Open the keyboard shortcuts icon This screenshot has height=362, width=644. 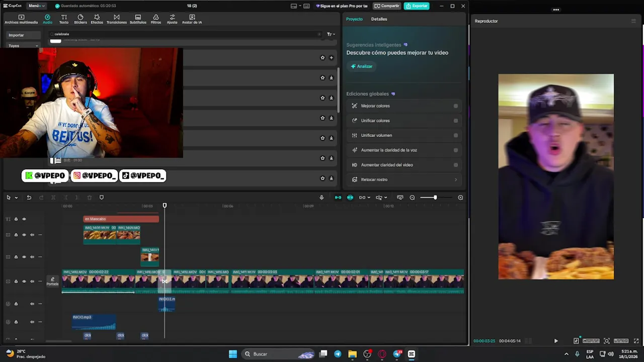click(306, 6)
